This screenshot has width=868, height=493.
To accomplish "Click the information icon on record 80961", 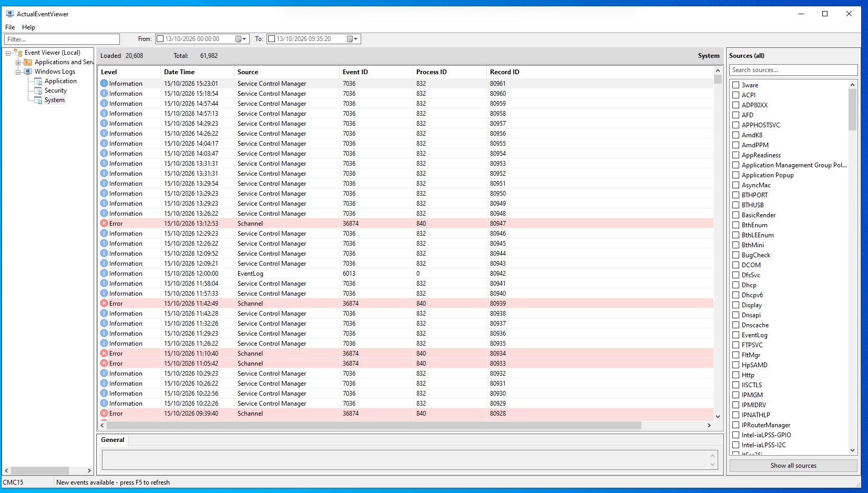I will point(104,84).
